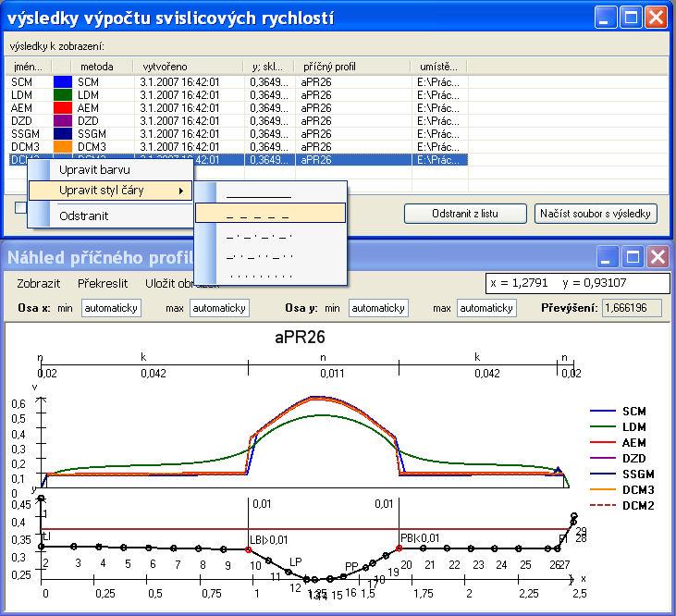Click the 'metoda' column header
Image resolution: width=676 pixels, height=616 pixels.
click(x=103, y=67)
